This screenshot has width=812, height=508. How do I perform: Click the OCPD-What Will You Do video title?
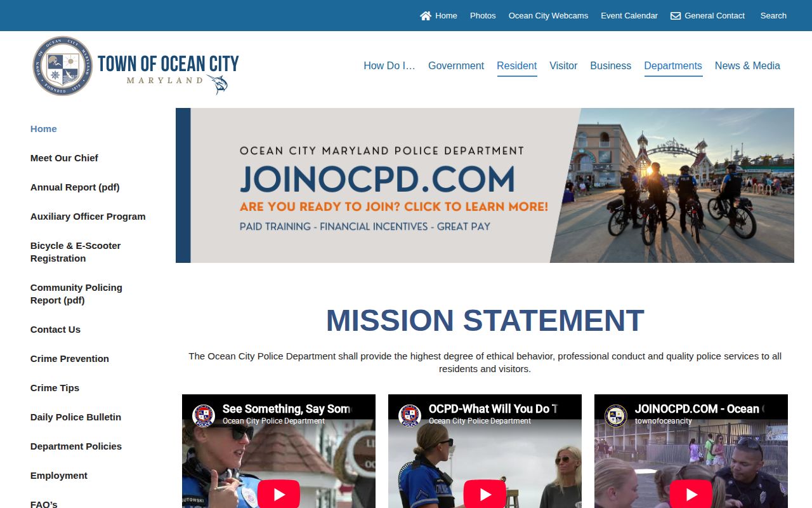[494, 409]
